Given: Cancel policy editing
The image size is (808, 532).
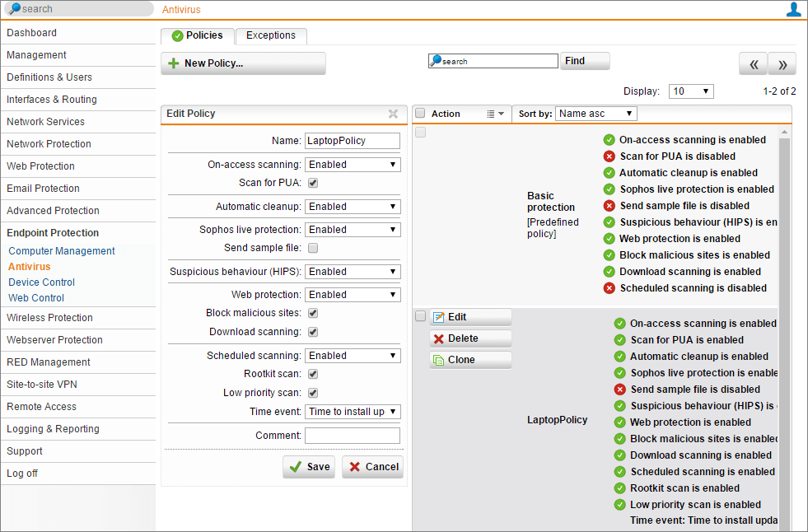Looking at the screenshot, I should (x=372, y=467).
